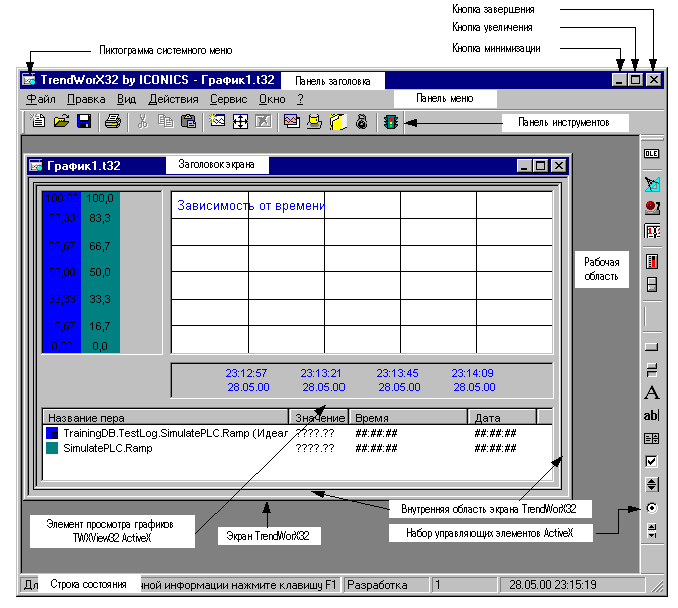This screenshot has height=608, width=678.
Task: Open a file with the folder icon
Action: tap(61, 122)
